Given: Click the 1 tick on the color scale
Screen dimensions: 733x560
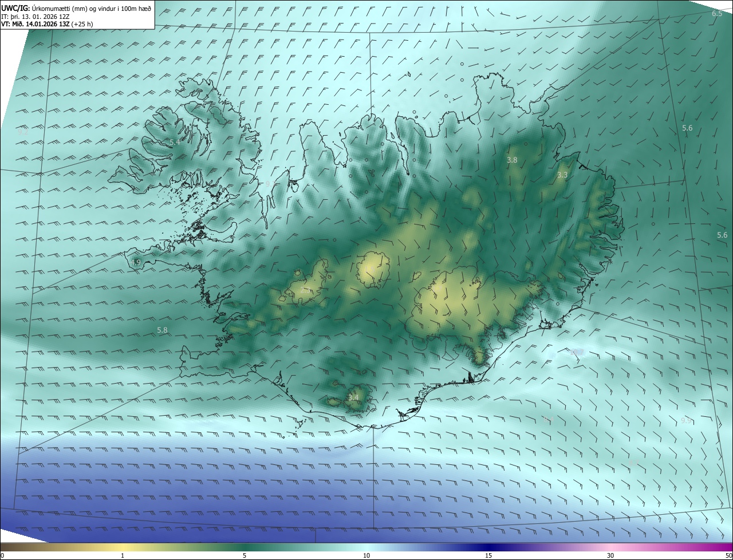Looking at the screenshot, I should click(123, 555).
